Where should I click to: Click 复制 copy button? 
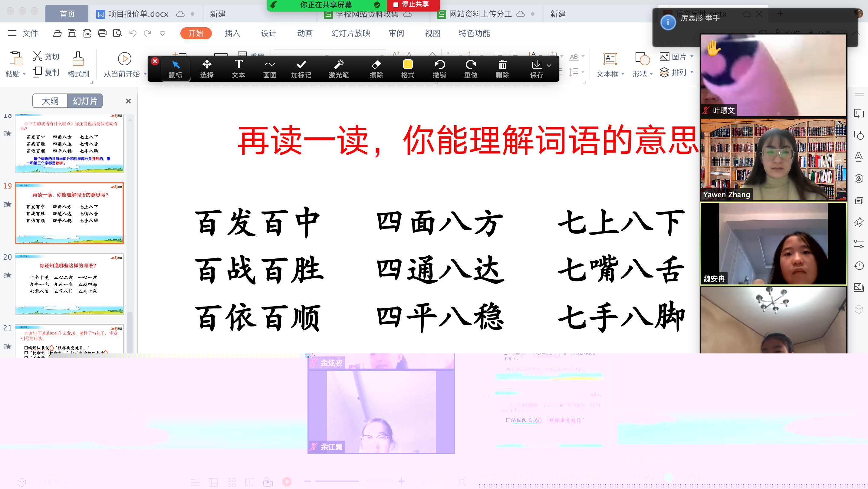point(46,72)
